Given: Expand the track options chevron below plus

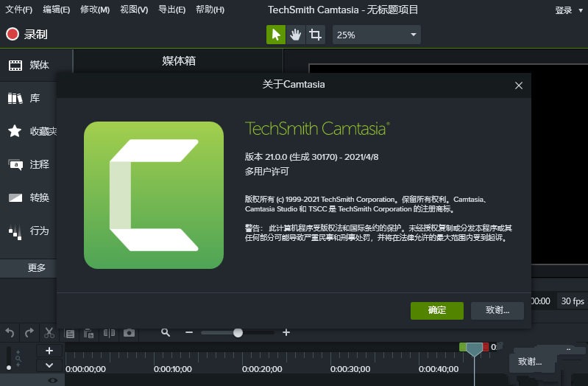Looking at the screenshot, I should pos(49,365).
